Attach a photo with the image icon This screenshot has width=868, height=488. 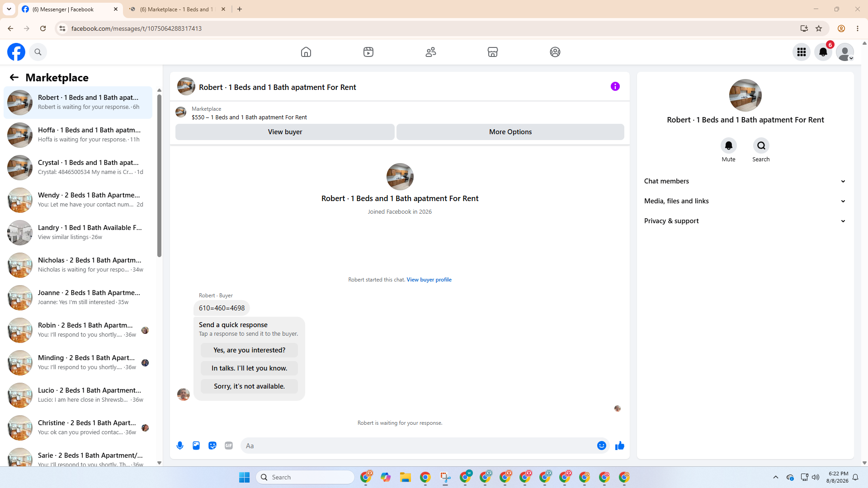pyautogui.click(x=196, y=446)
